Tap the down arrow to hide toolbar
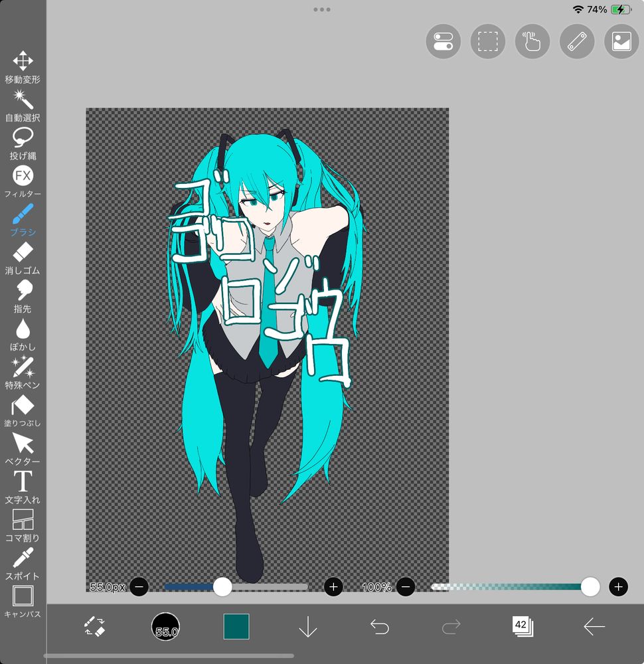 (x=308, y=626)
